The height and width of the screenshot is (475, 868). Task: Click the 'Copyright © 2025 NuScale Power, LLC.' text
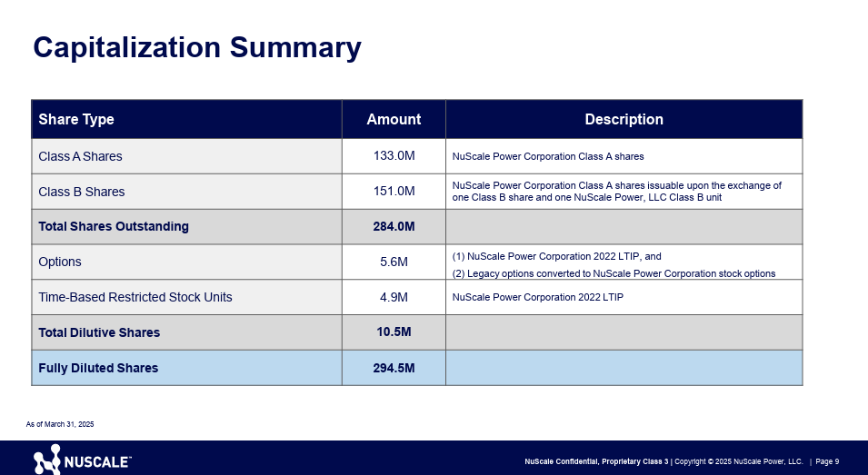tap(739, 461)
